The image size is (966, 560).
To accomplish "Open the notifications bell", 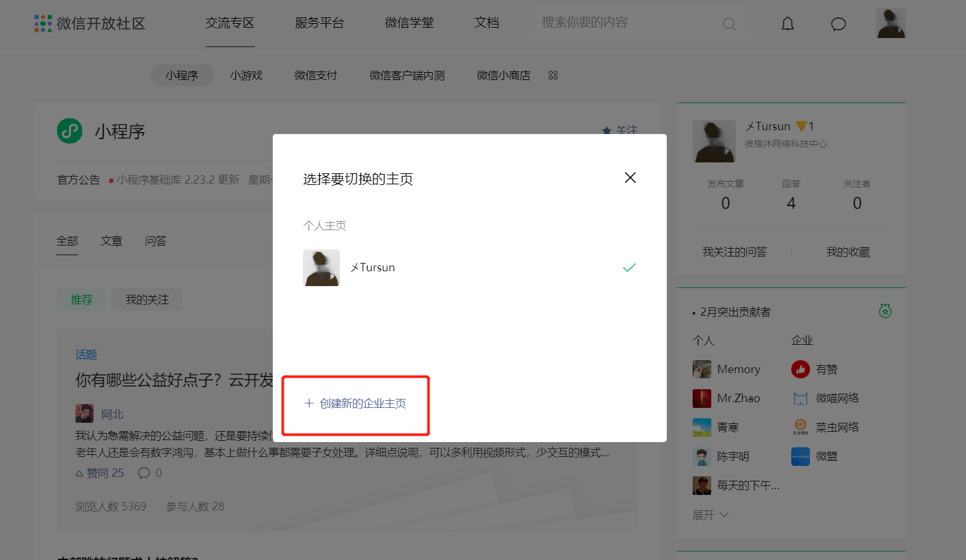I will point(787,24).
